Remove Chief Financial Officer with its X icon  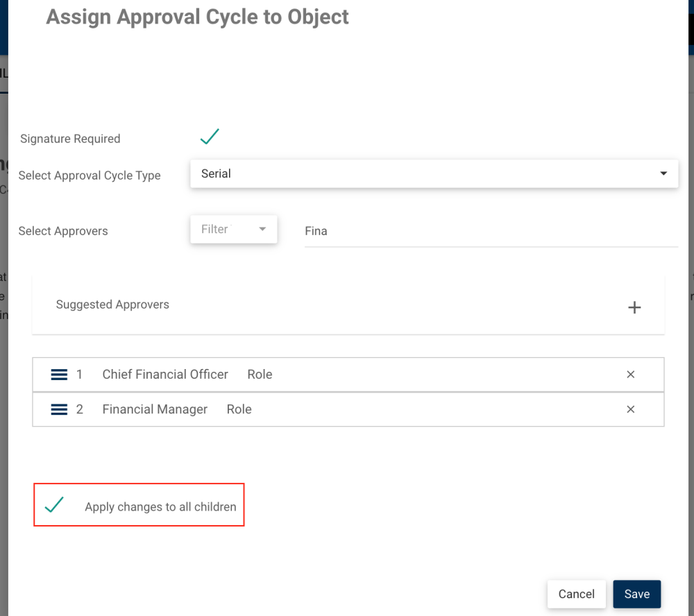point(631,375)
